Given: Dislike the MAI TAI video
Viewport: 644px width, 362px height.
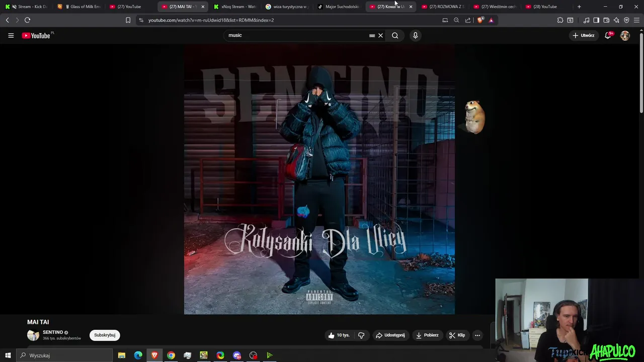Looking at the screenshot, I should tap(361, 335).
